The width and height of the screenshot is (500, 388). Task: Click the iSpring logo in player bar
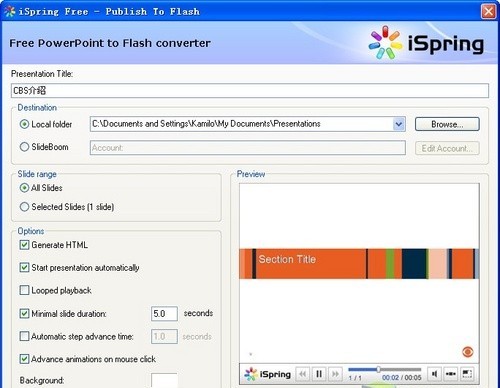click(268, 374)
